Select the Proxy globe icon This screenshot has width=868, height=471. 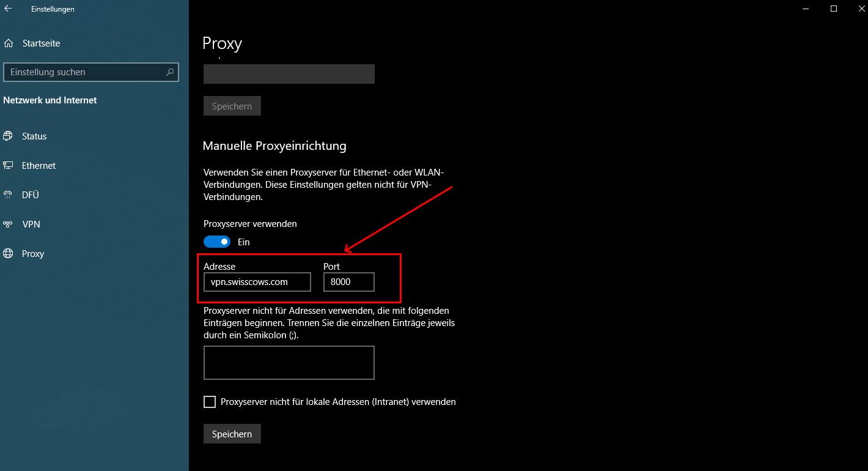(x=8, y=253)
